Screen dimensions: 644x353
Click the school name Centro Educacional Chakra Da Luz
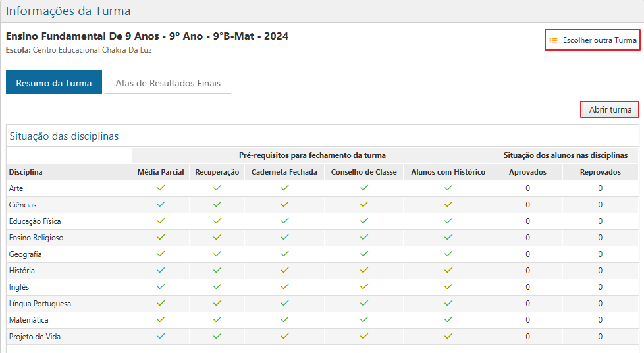coord(92,50)
